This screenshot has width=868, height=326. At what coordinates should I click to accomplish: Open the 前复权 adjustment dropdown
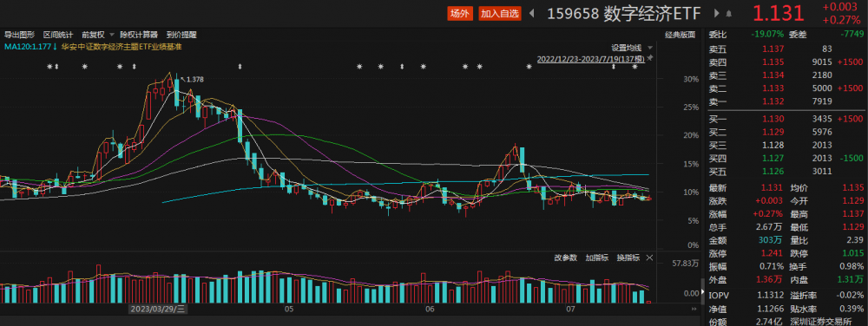97,35
